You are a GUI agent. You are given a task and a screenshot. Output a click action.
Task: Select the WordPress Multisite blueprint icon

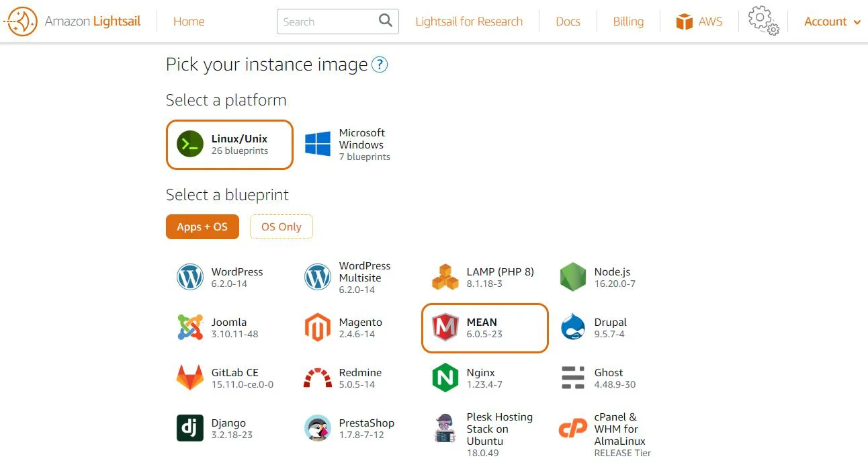[x=318, y=277]
